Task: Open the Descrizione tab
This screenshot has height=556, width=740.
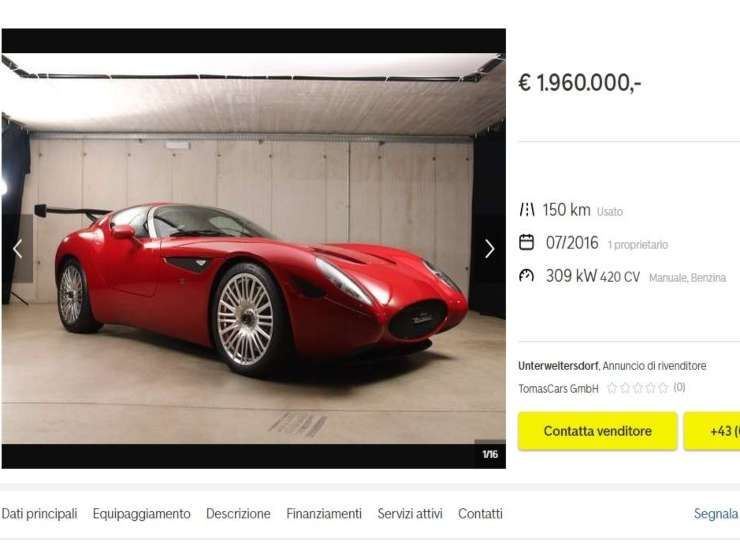Action: 238,514
